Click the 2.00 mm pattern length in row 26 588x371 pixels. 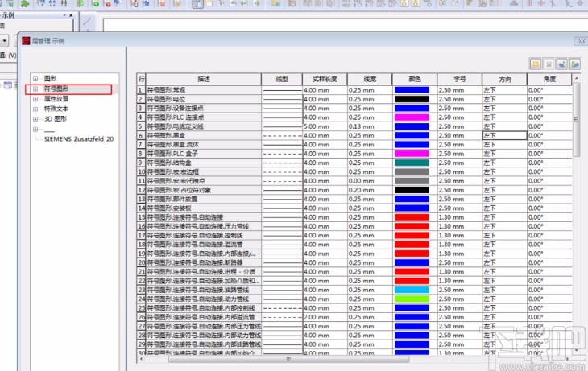coord(325,317)
